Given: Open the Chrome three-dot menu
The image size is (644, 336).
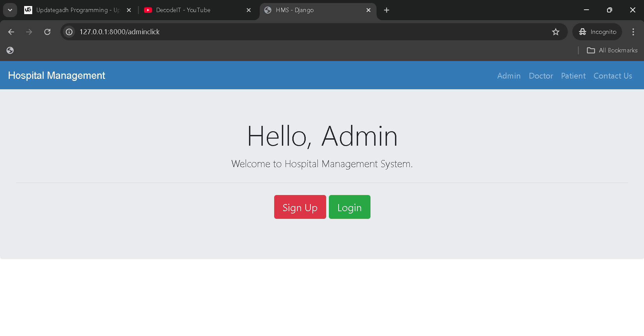Looking at the screenshot, I should click(x=633, y=32).
